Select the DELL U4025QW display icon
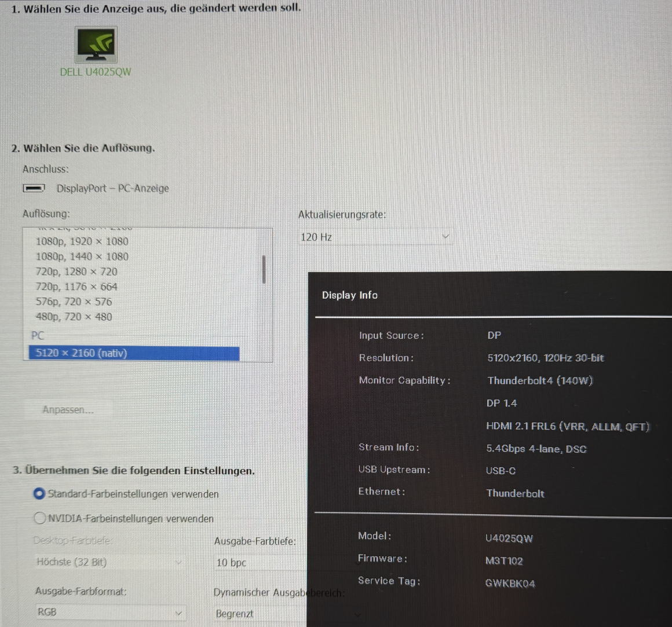The width and height of the screenshot is (672, 627). coord(96,45)
